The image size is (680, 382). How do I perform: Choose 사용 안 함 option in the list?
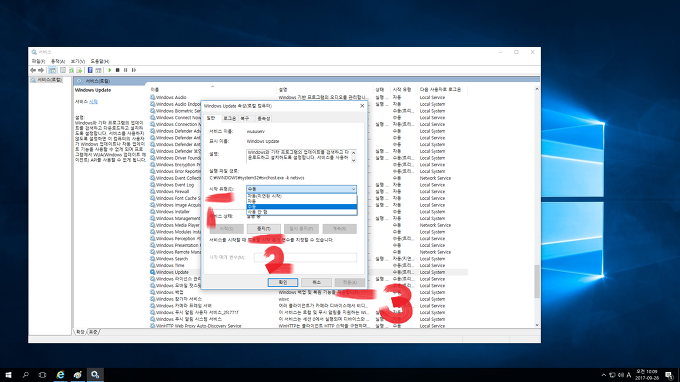[301, 212]
